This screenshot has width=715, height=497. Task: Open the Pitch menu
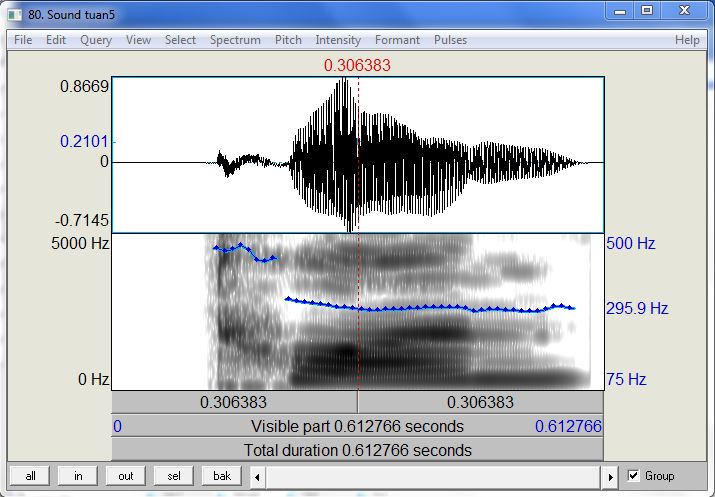click(x=288, y=40)
